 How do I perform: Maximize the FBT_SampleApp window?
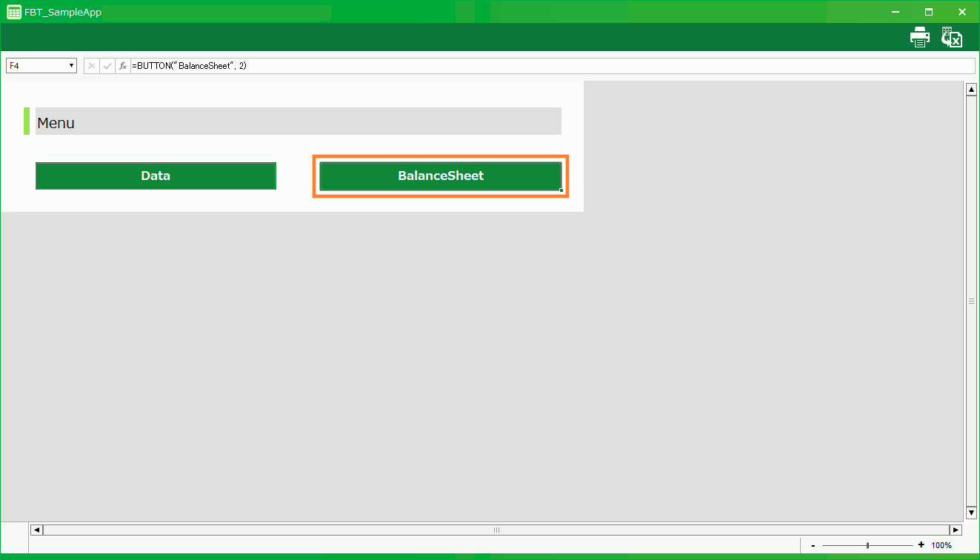pos(929,12)
